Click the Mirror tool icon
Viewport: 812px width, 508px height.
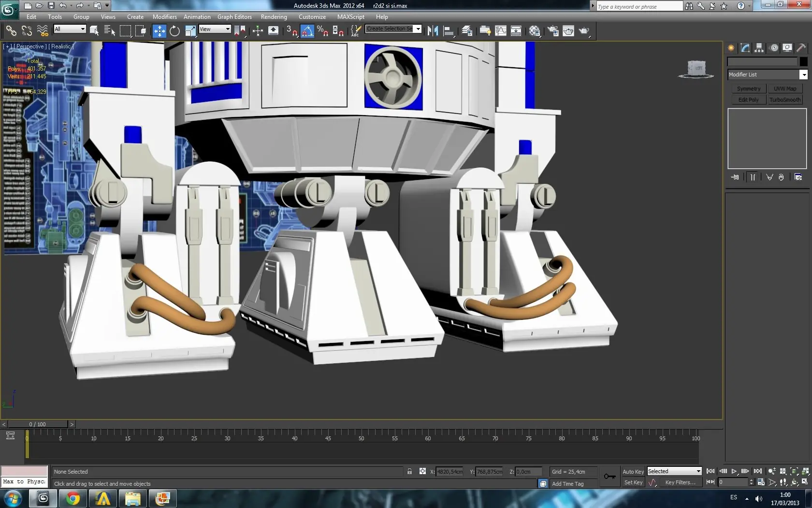pos(433,31)
